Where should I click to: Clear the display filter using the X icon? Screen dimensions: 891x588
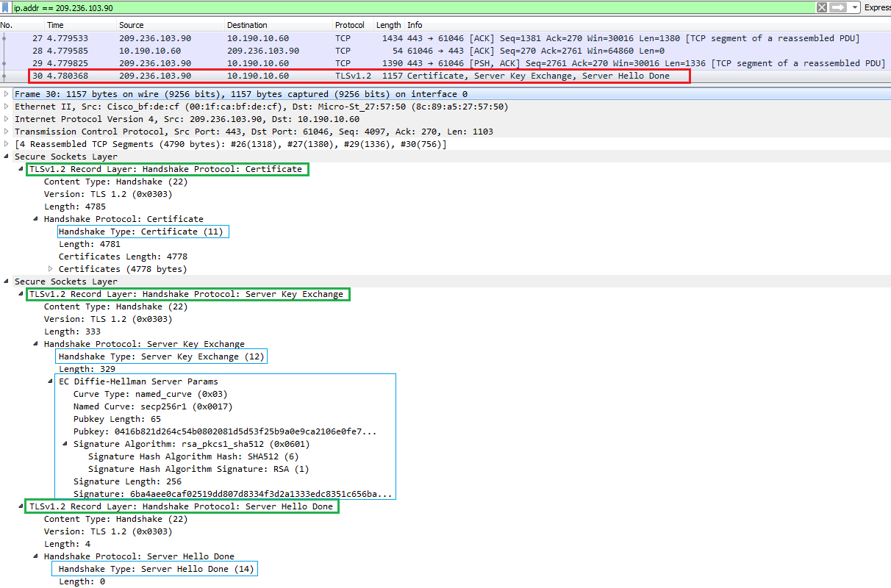coord(821,7)
